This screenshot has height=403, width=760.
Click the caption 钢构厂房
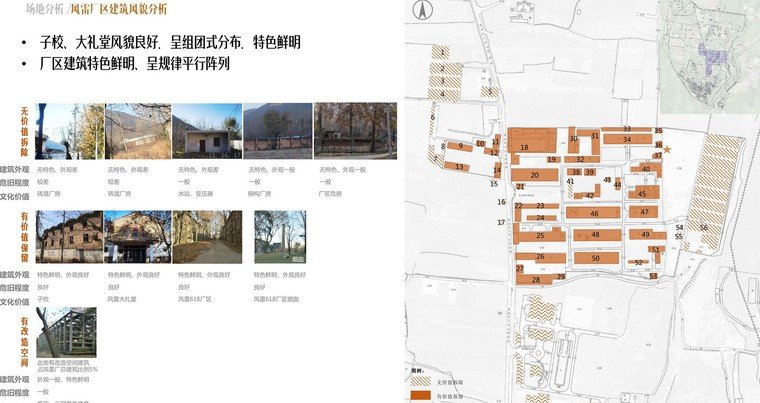[x=260, y=193]
